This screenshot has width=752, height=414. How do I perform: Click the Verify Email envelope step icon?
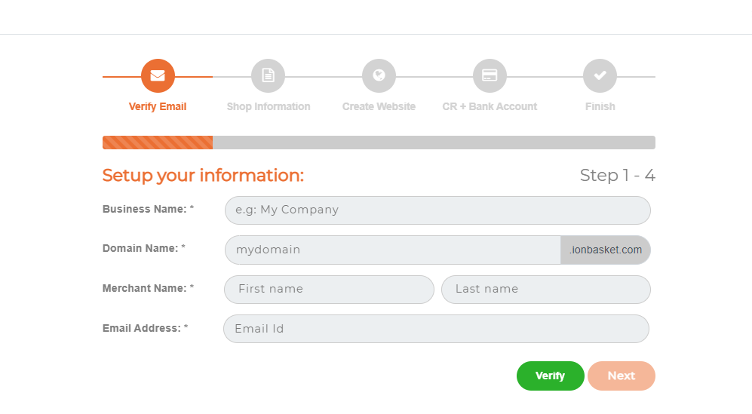click(x=157, y=76)
